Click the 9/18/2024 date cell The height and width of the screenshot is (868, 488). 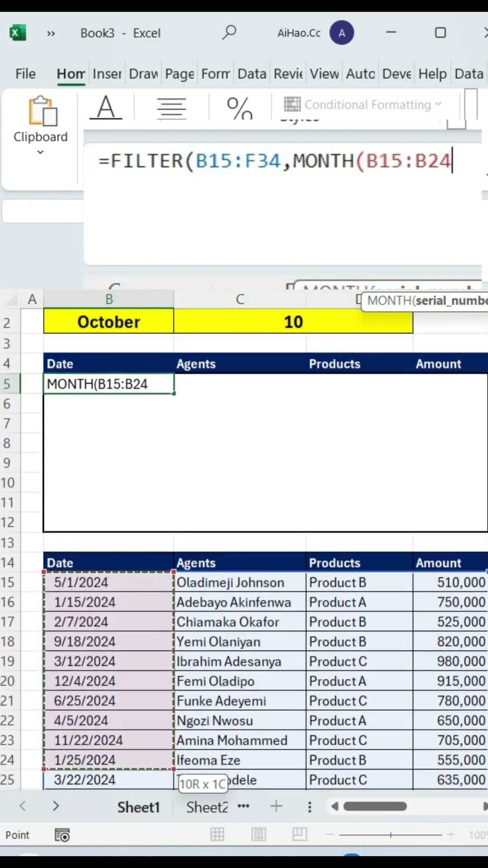108,642
